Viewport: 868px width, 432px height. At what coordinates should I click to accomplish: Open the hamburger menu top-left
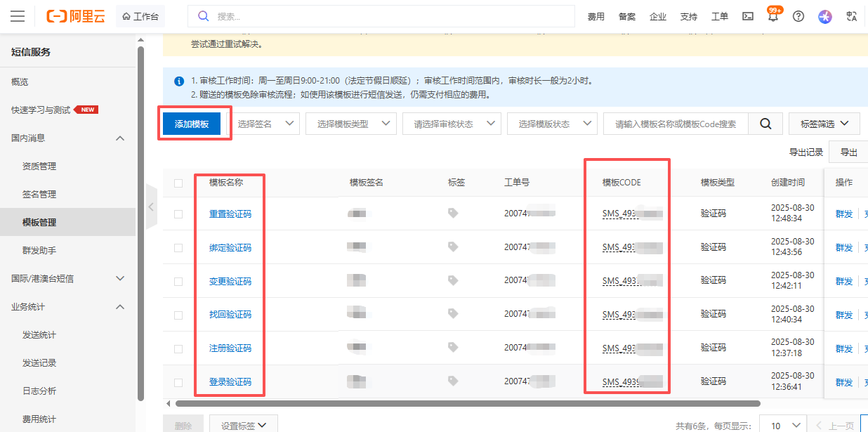tap(18, 15)
